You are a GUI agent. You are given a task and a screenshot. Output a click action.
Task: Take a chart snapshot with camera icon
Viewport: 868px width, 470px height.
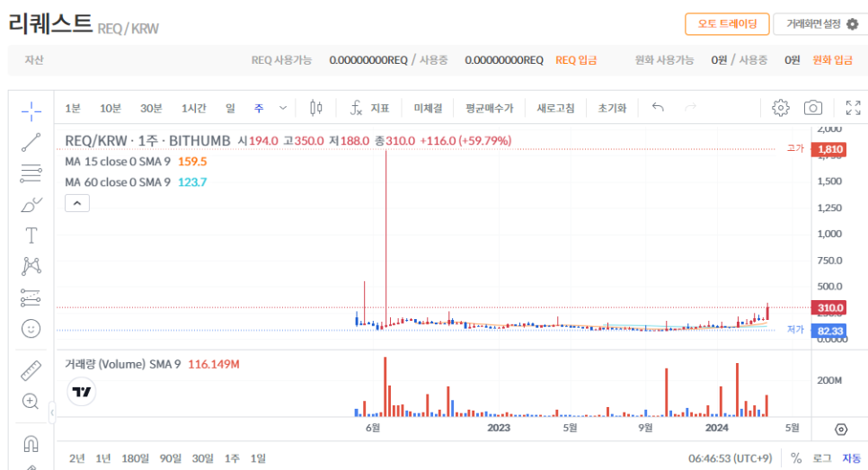813,108
